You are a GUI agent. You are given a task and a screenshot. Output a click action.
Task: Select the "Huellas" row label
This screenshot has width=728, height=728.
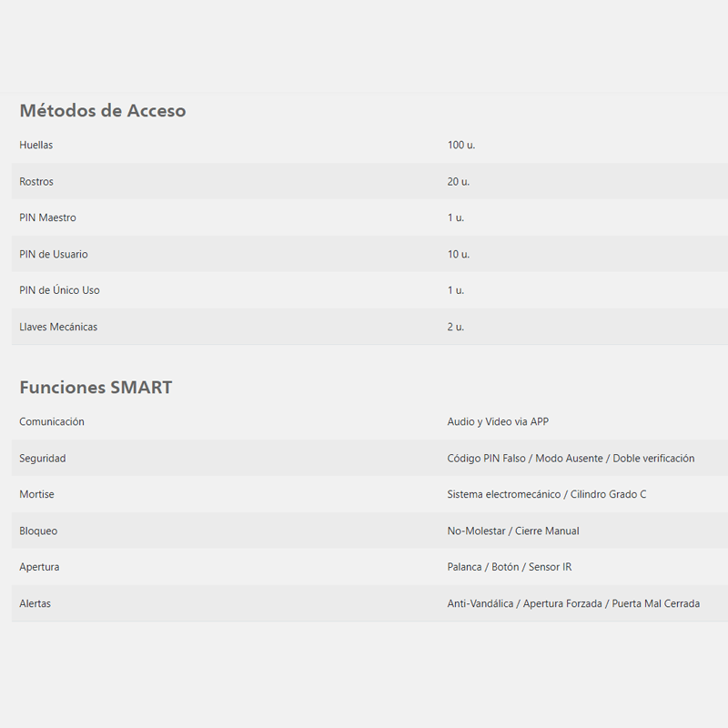(x=36, y=146)
